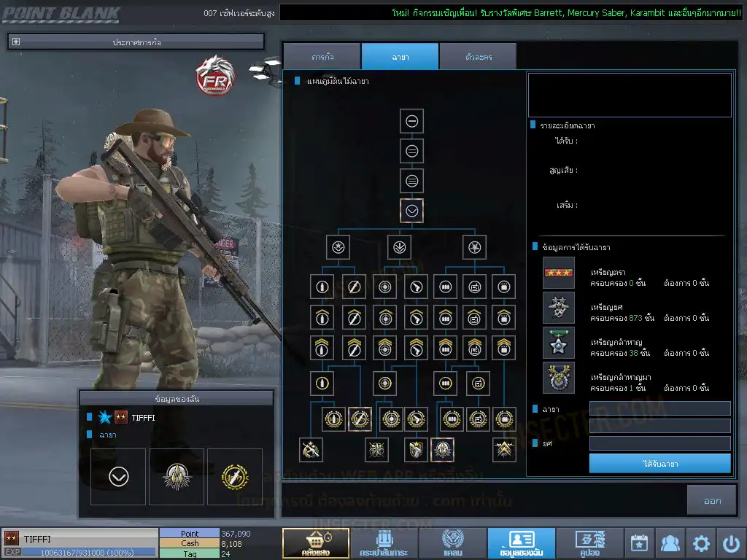The height and width of the screenshot is (560, 747).
Task: Select the top single-line title node
Action: click(411, 121)
